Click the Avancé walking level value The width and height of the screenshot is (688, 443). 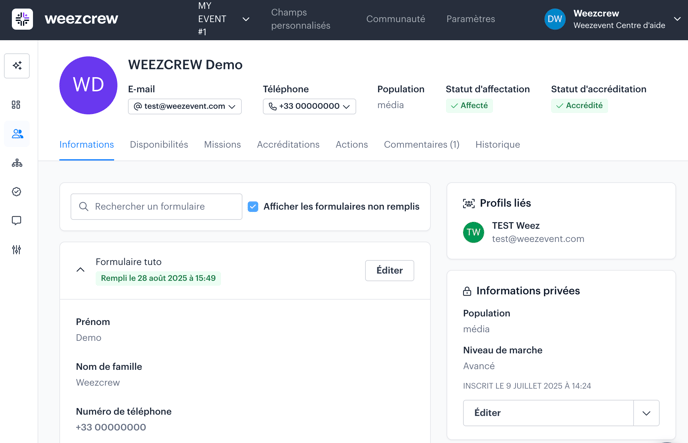479,366
